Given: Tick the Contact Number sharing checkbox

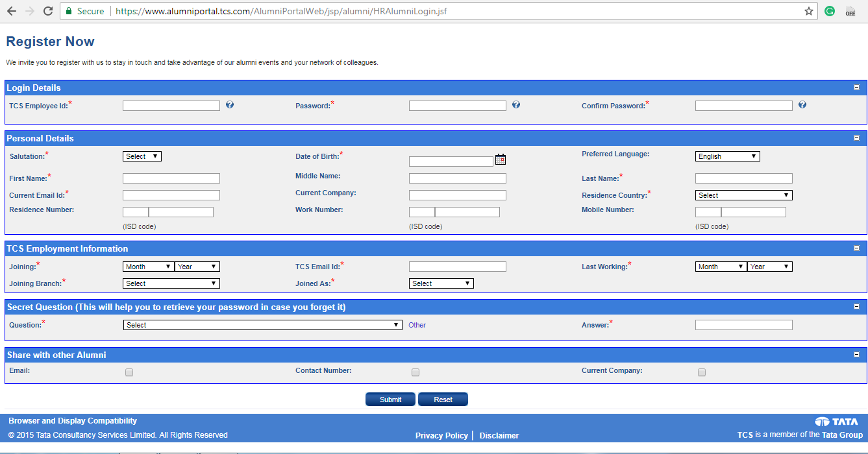Looking at the screenshot, I should tap(415, 372).
